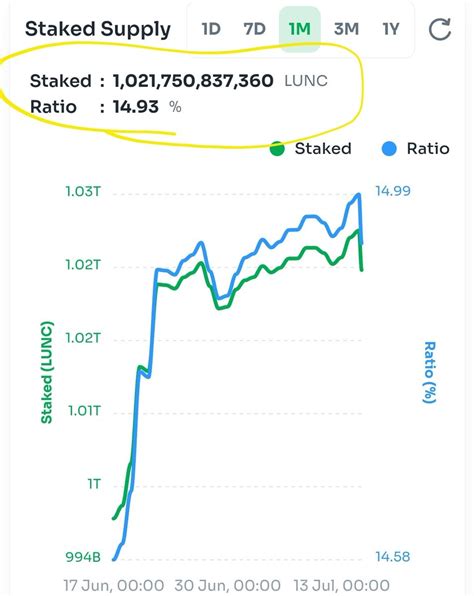This screenshot has width=474, height=596.
Task: Click the 994B y-axis label
Action: [x=83, y=557]
